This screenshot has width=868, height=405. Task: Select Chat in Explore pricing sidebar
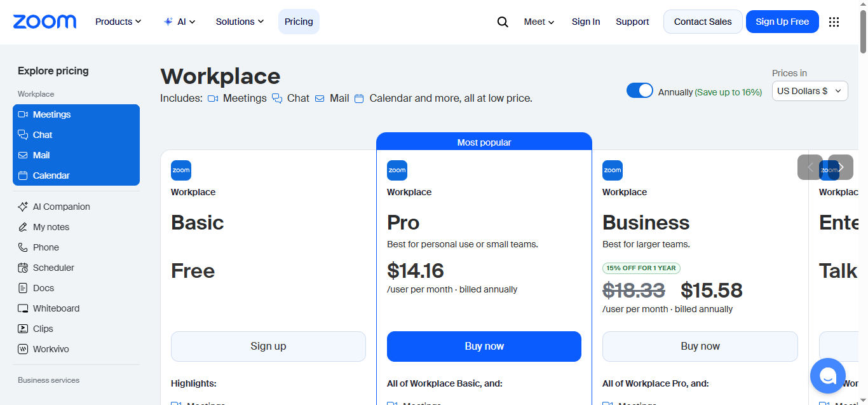(76, 135)
